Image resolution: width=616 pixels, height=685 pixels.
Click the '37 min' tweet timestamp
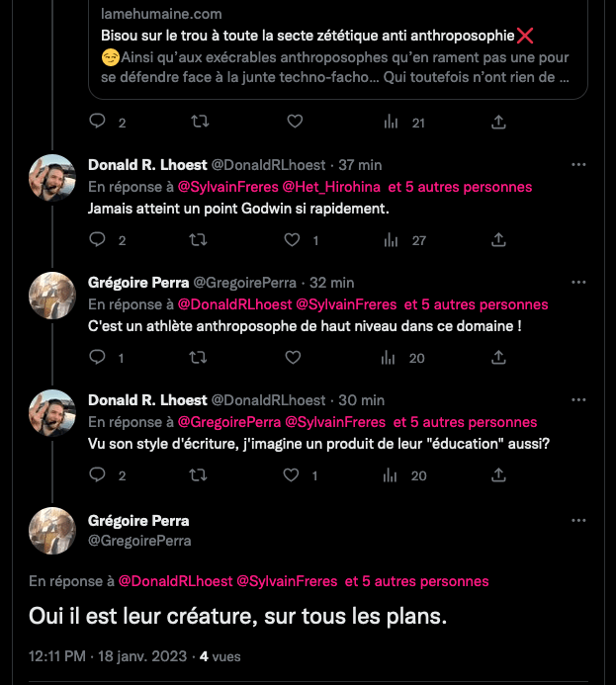360,165
